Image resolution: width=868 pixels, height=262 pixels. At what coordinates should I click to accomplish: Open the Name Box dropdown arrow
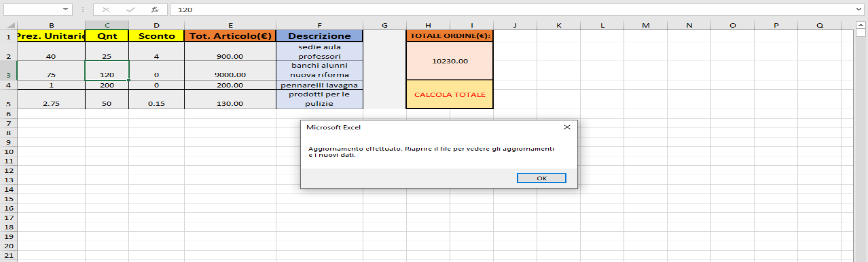[65, 9]
